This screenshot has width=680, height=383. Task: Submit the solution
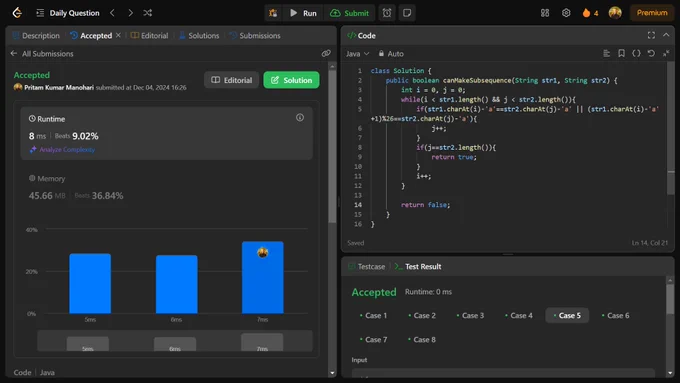(350, 13)
